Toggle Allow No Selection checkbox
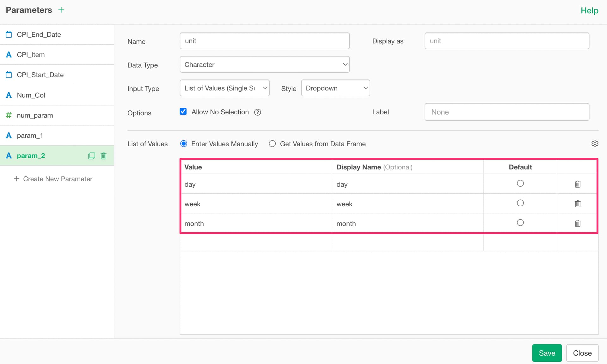The height and width of the screenshot is (364, 607). click(x=183, y=112)
